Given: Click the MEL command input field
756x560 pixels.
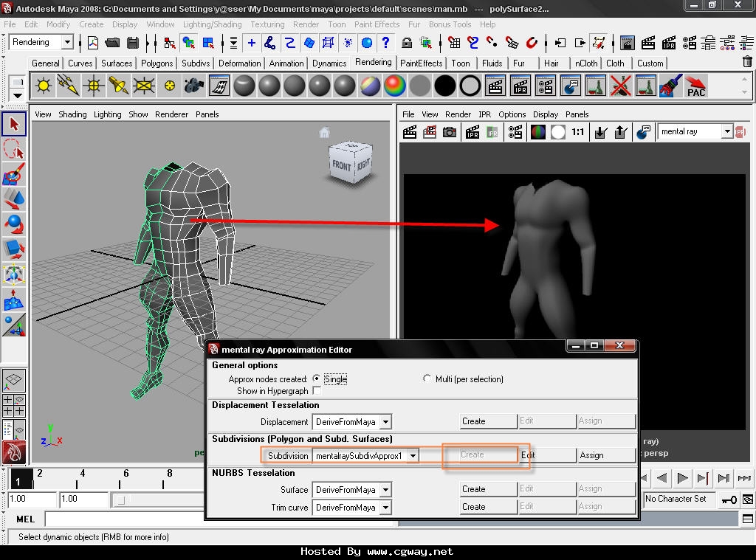Looking at the screenshot, I should pos(124,519).
